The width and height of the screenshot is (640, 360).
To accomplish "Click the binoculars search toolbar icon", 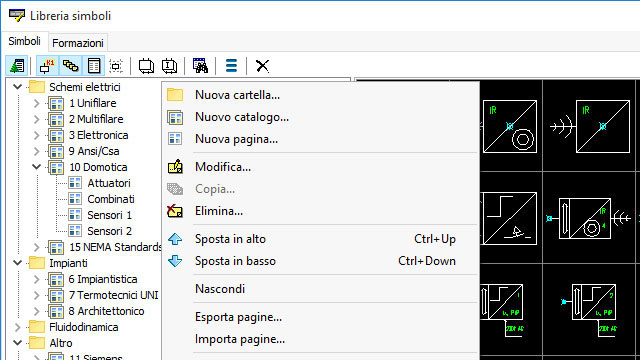I will 200,66.
